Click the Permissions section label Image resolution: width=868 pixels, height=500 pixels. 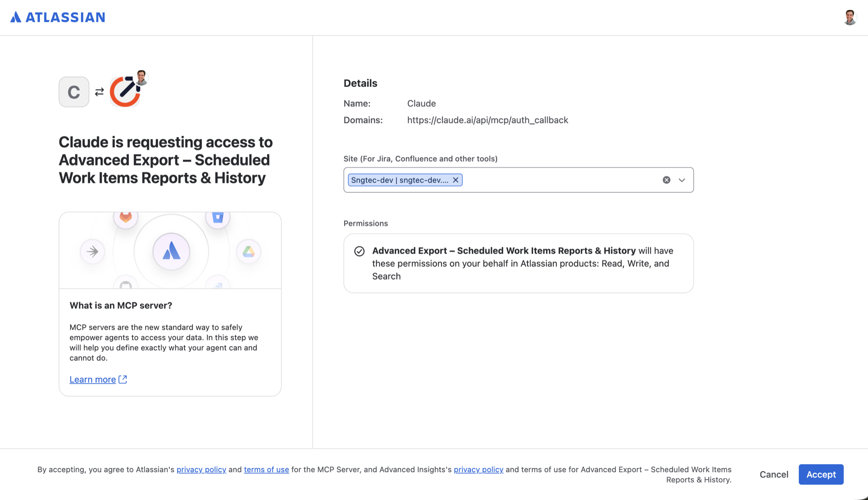[x=365, y=223]
